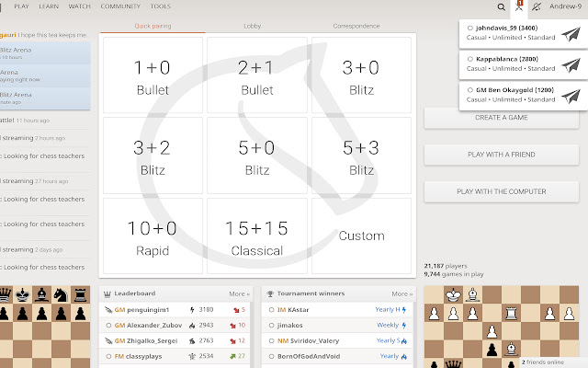Open the Custom game option
This screenshot has width=588, height=368.
tap(361, 236)
